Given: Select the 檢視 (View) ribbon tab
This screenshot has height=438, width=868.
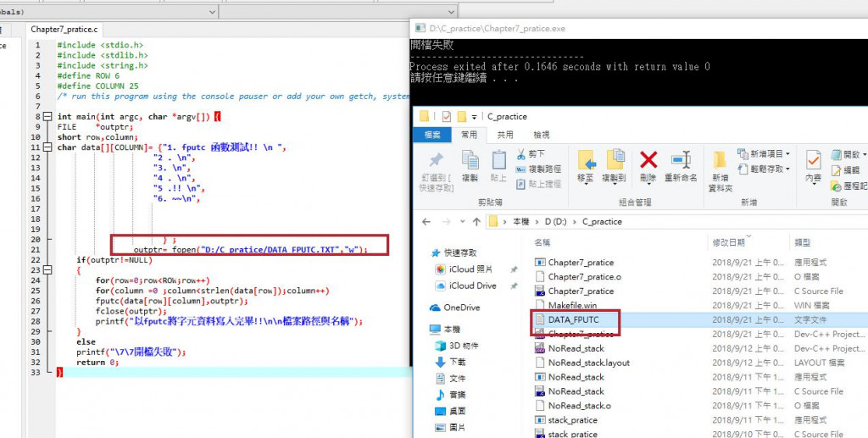Looking at the screenshot, I should [x=542, y=135].
